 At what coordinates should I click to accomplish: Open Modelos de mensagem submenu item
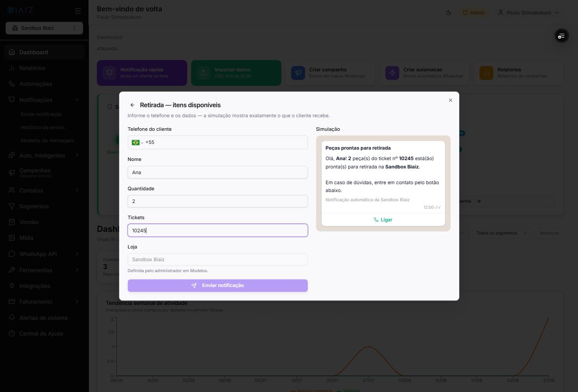[47, 140]
